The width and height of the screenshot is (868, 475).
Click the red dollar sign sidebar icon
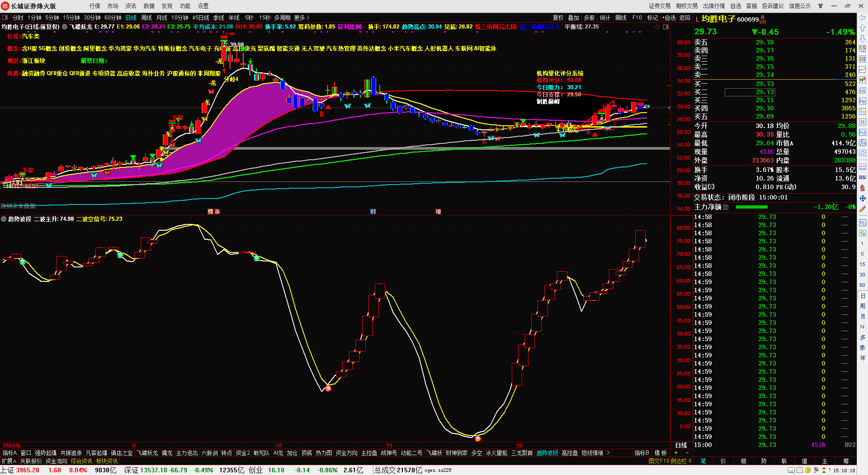[863, 188]
